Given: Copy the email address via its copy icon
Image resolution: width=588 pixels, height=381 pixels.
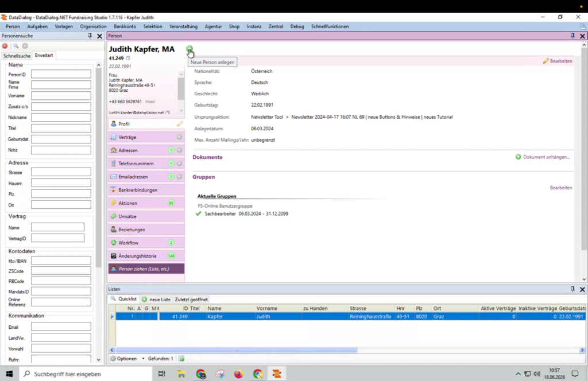Looking at the screenshot, I should [168, 112].
